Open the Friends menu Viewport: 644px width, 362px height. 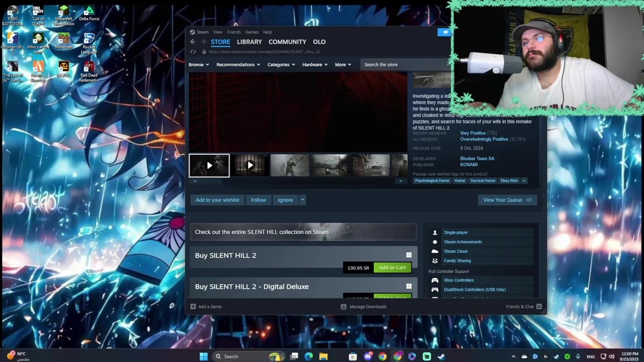[x=234, y=32]
